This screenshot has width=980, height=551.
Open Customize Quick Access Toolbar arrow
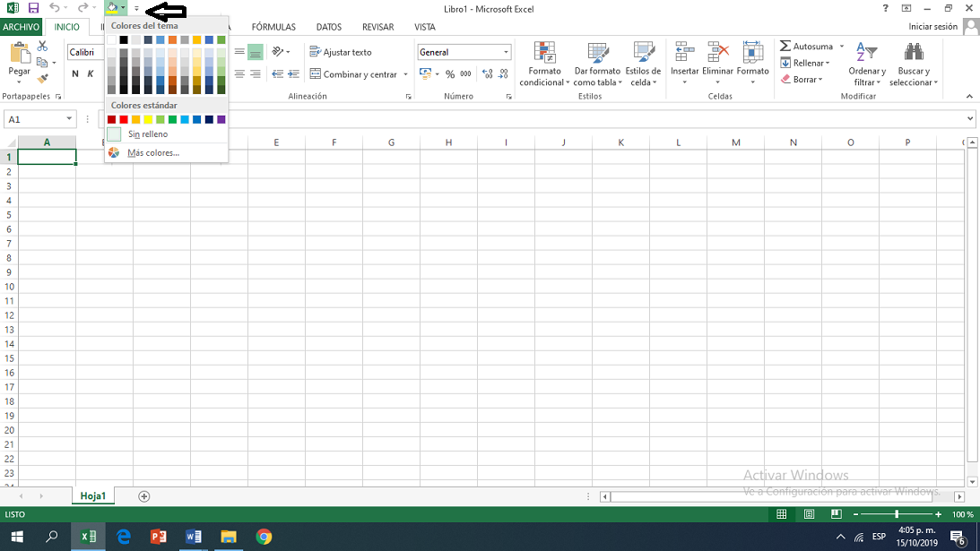(x=136, y=8)
